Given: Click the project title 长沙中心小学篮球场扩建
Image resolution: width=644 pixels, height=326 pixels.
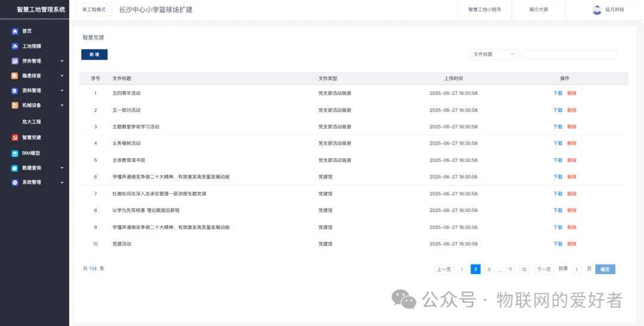Looking at the screenshot, I should tap(156, 10).
